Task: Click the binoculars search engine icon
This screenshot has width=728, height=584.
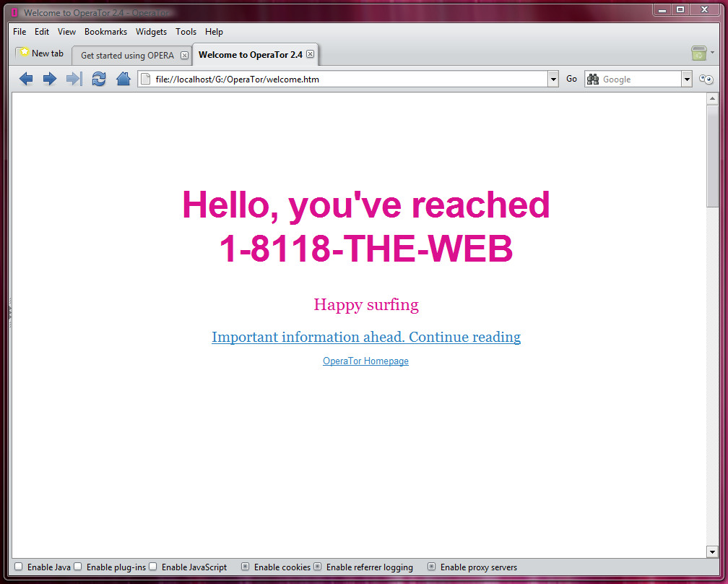Action: [593, 79]
